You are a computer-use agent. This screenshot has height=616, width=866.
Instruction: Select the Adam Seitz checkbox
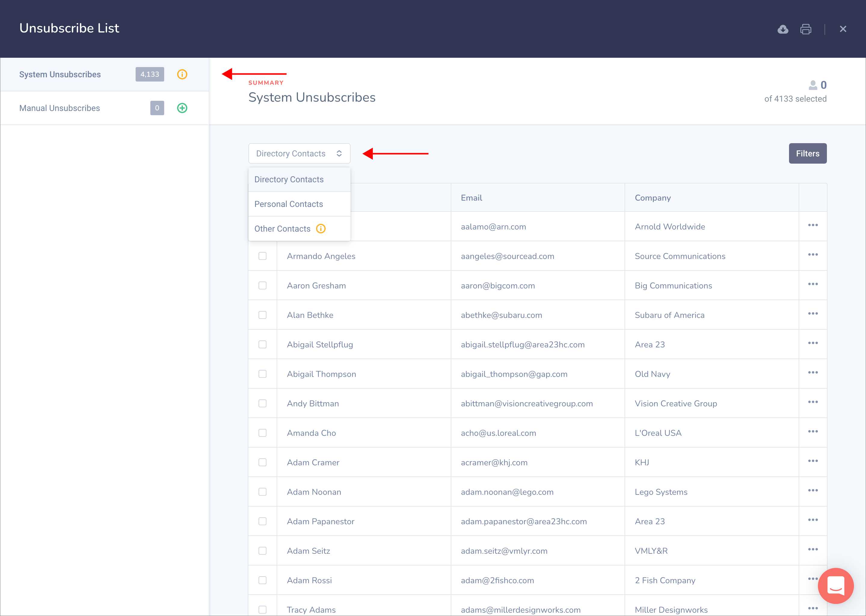click(x=263, y=551)
